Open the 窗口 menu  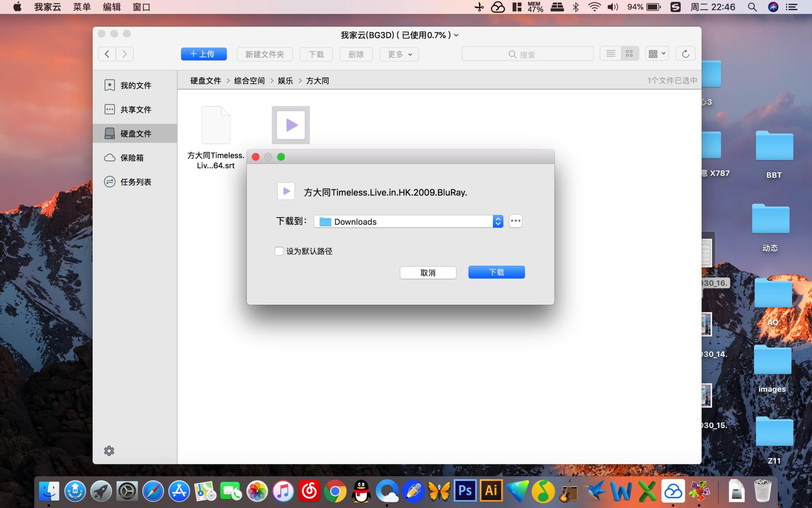click(x=142, y=7)
